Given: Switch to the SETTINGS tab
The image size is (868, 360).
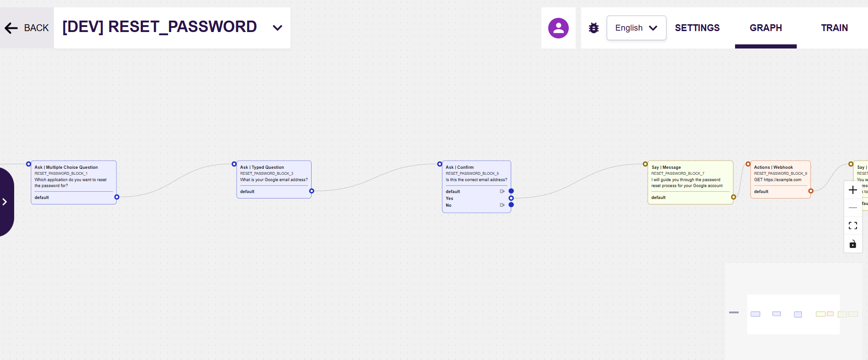Looking at the screenshot, I should [x=697, y=28].
